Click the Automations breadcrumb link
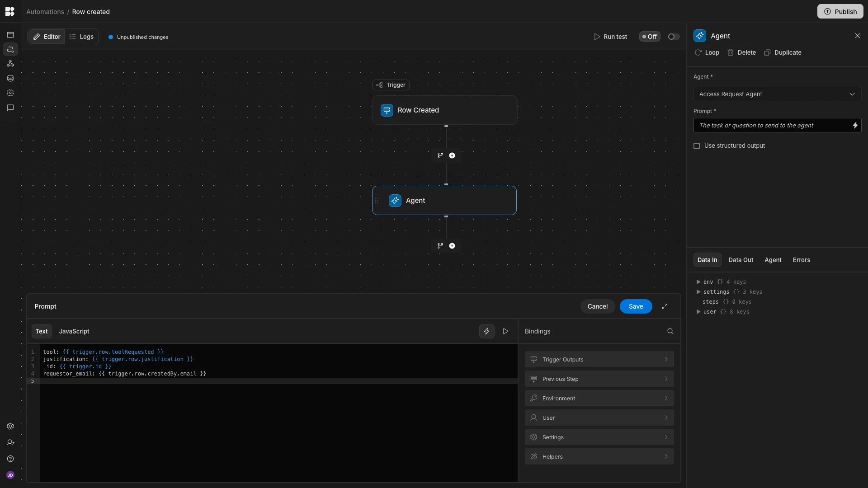Viewport: 868px width, 488px height. 45,12
